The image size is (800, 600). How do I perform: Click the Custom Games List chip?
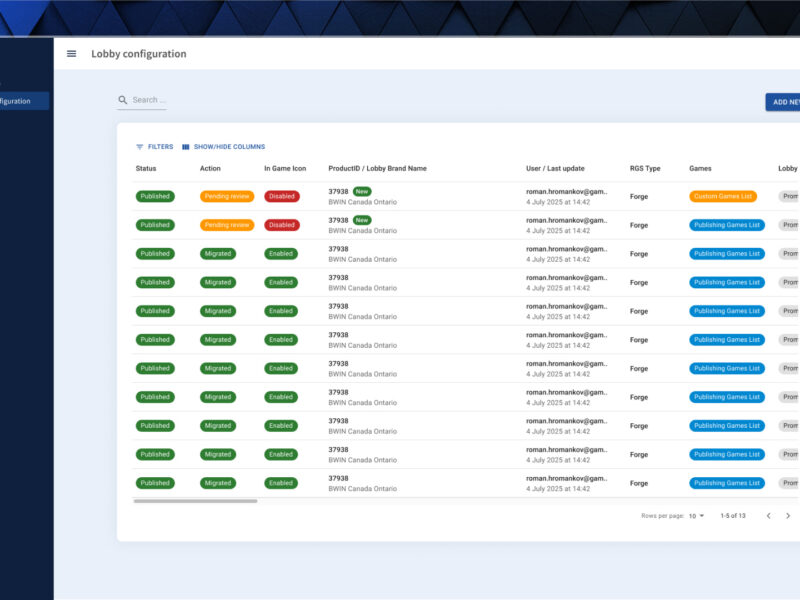point(722,197)
